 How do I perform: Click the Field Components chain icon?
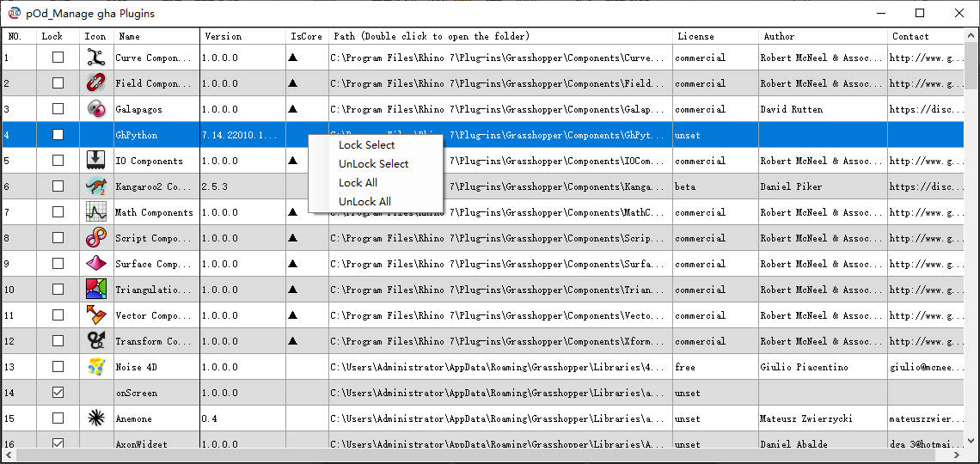95,83
